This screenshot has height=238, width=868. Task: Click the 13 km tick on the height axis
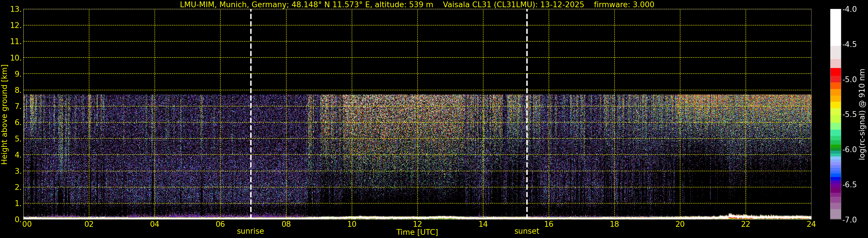(x=15, y=10)
